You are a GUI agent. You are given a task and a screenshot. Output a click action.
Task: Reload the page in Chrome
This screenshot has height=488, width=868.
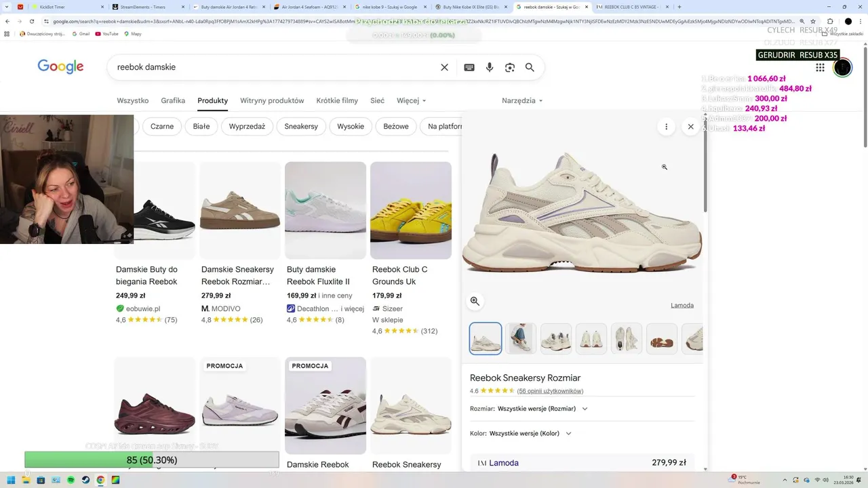32,21
